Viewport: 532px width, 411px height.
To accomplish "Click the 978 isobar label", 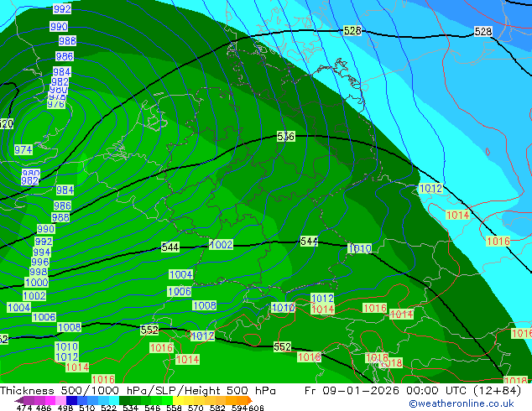I will point(57,97).
